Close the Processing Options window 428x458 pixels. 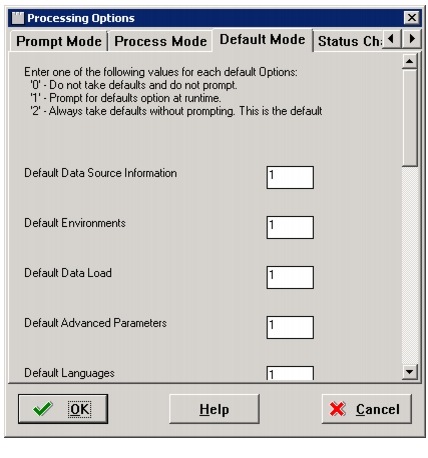click(x=412, y=17)
